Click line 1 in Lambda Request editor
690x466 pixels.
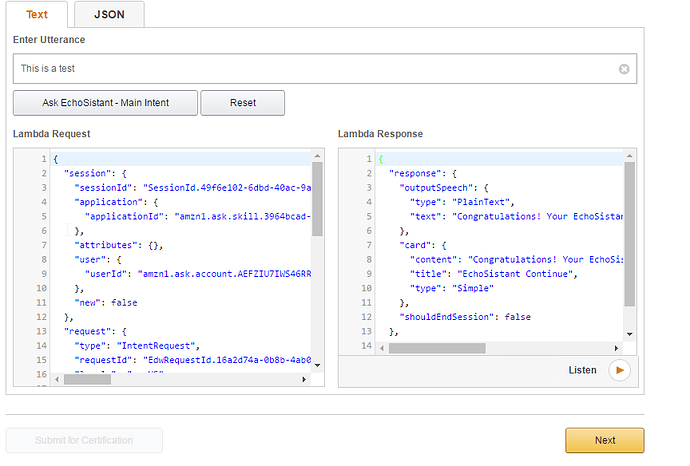point(180,159)
